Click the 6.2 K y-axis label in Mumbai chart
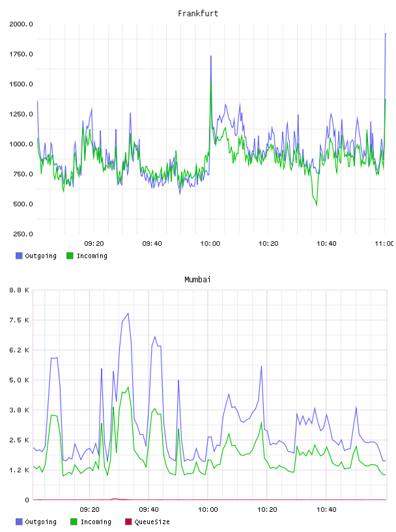The image size is (396, 532). click(19, 350)
